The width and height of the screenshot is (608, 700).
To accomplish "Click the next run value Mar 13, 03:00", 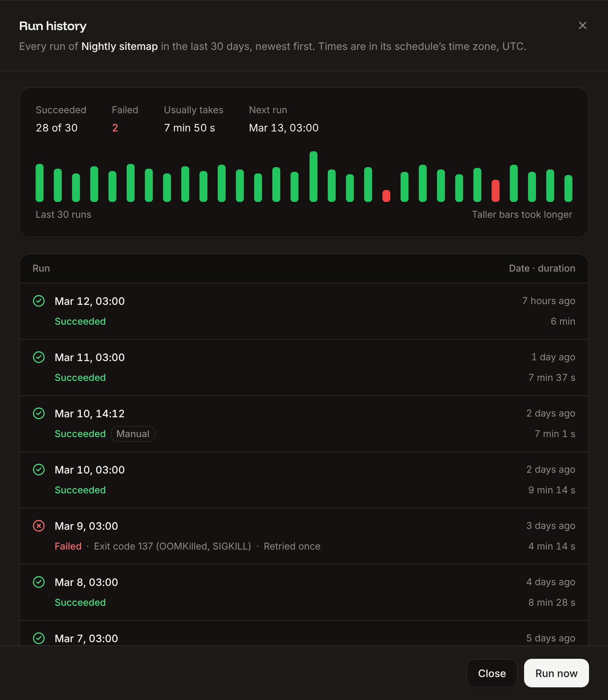I will pos(284,128).
